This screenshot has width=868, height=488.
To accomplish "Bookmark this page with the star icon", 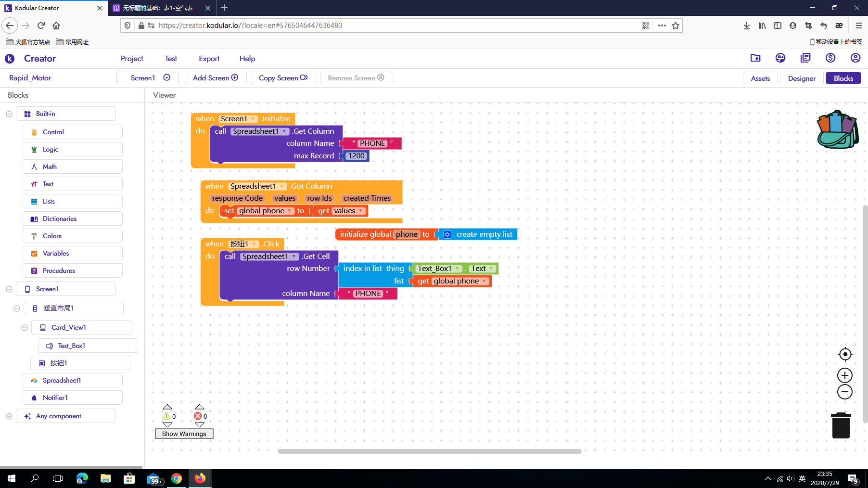I will pyautogui.click(x=676, y=26).
